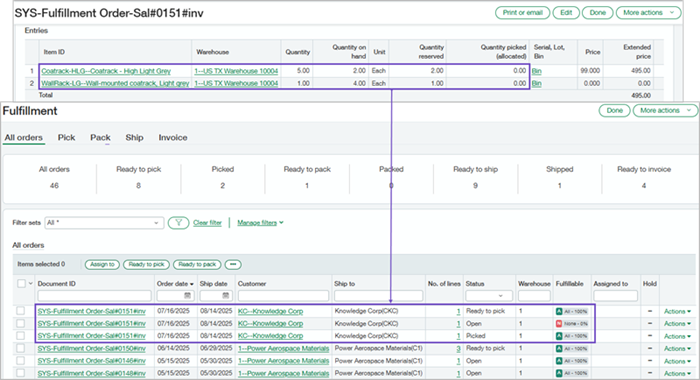Click the funnel filter icon button

pos(178,222)
